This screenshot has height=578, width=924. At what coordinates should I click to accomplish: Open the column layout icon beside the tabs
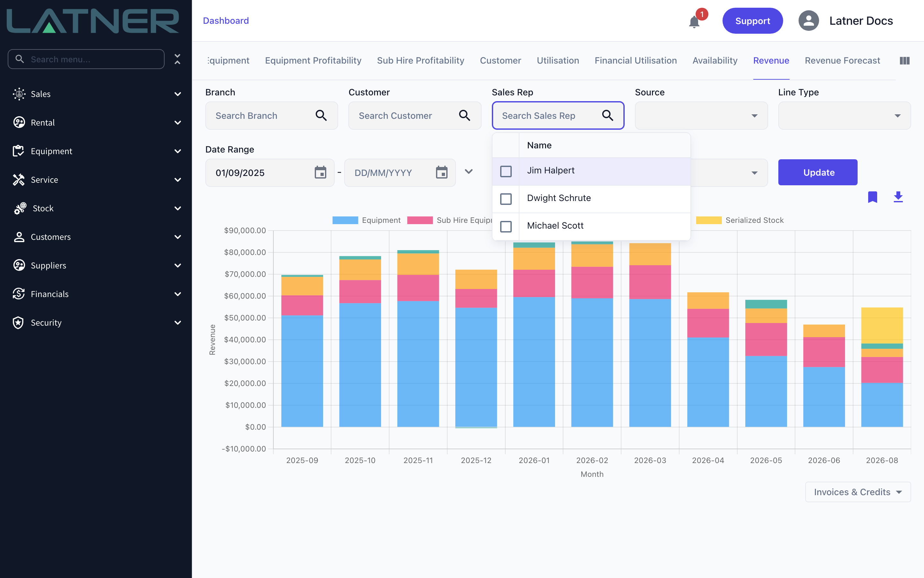904,60
